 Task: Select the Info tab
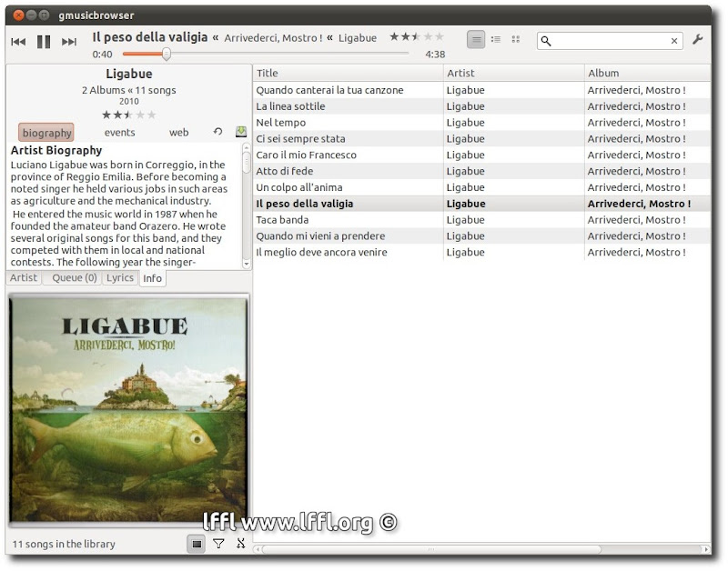(x=152, y=278)
